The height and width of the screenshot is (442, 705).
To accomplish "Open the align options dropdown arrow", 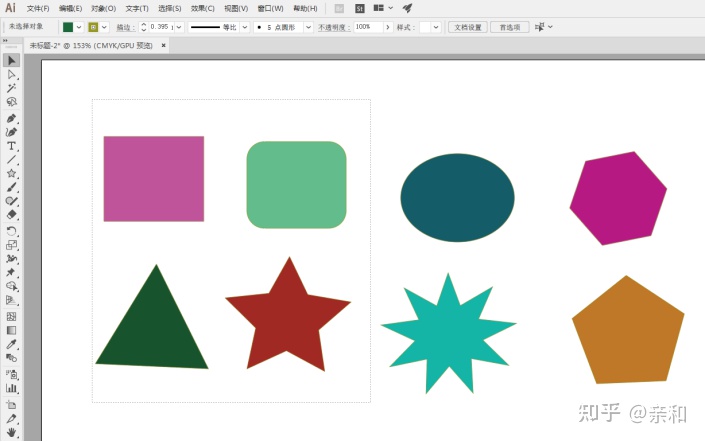I will pos(550,27).
